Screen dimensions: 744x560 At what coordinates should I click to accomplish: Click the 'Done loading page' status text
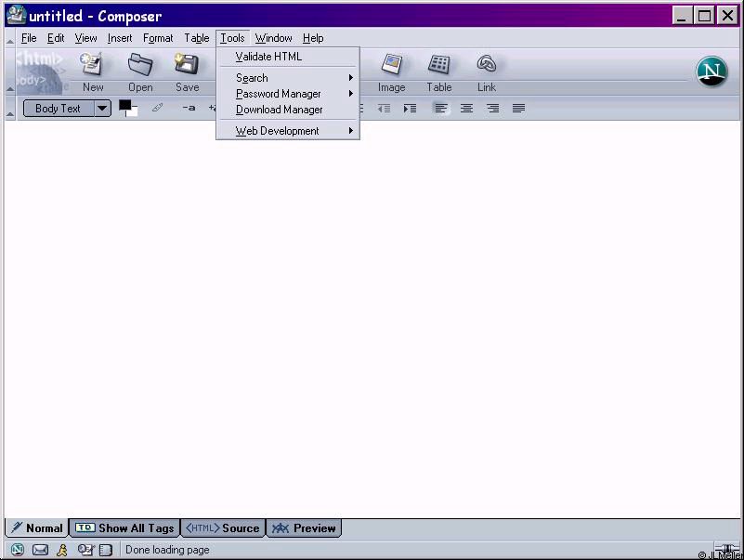coord(167,550)
